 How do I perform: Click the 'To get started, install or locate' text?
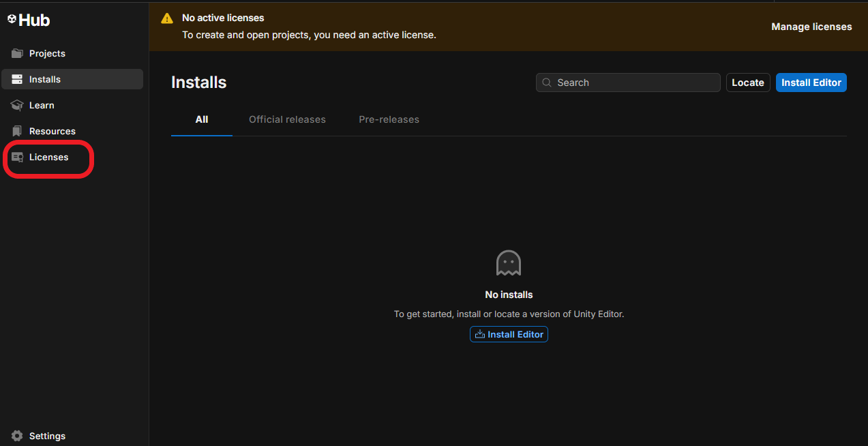pyautogui.click(x=509, y=314)
